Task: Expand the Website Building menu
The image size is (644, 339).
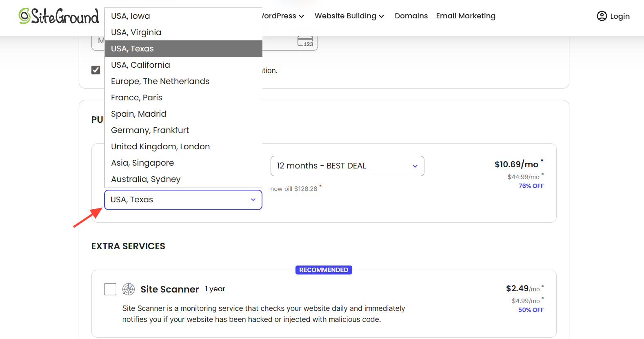Action: coord(349,16)
